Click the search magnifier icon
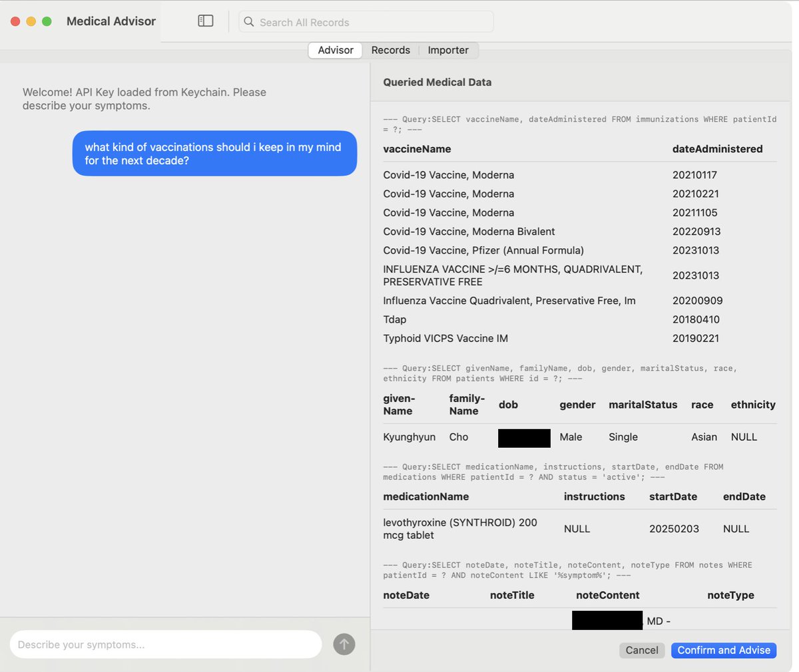This screenshot has width=799, height=672. (x=249, y=22)
